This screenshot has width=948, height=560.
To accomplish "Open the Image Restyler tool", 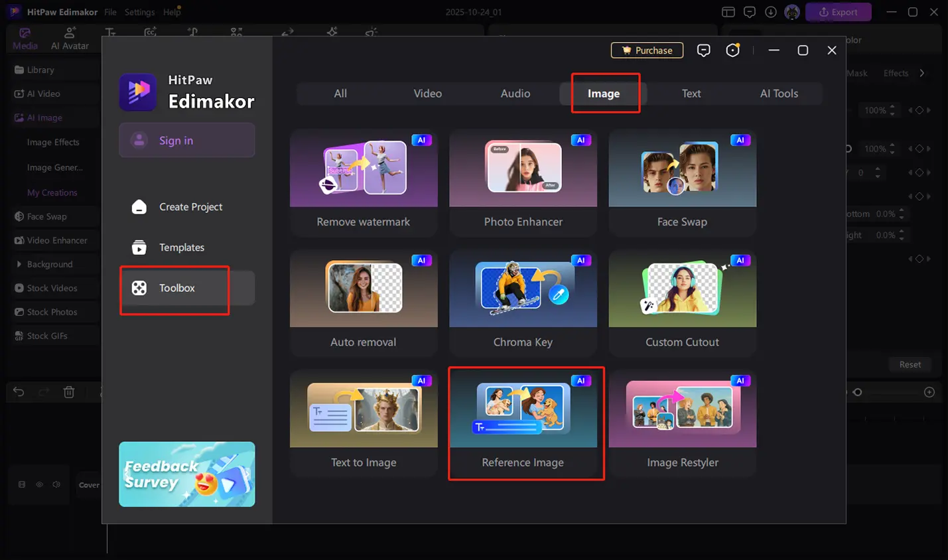I will (x=682, y=422).
